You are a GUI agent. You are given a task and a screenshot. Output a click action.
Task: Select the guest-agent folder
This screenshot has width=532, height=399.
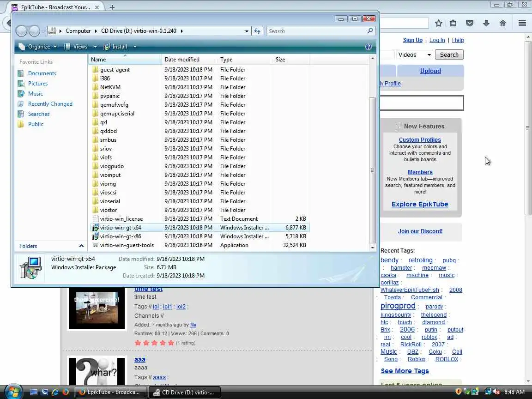click(115, 70)
